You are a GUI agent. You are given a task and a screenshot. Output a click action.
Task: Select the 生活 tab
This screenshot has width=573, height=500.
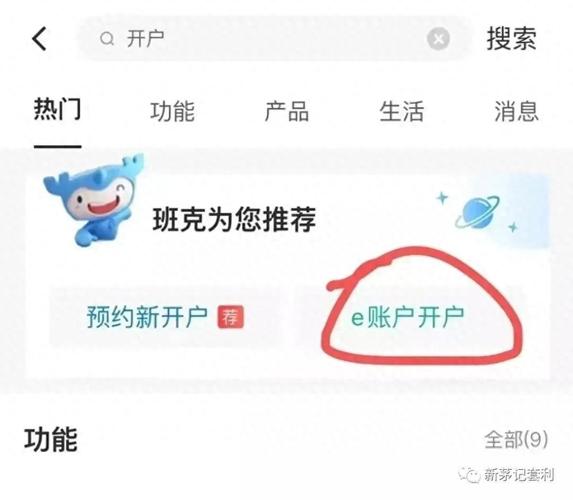click(402, 111)
